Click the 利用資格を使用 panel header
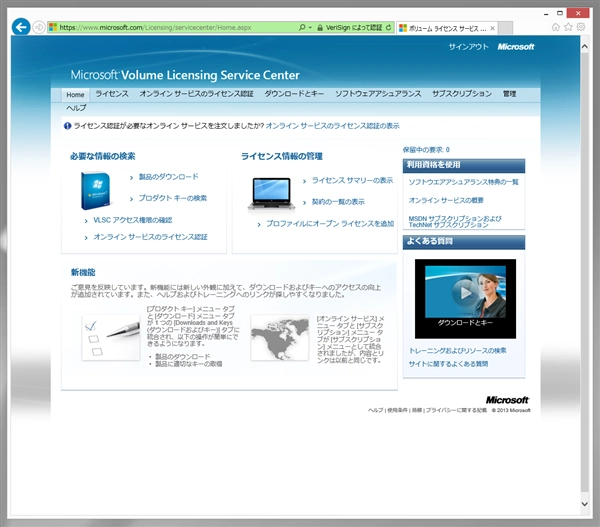 [464, 165]
